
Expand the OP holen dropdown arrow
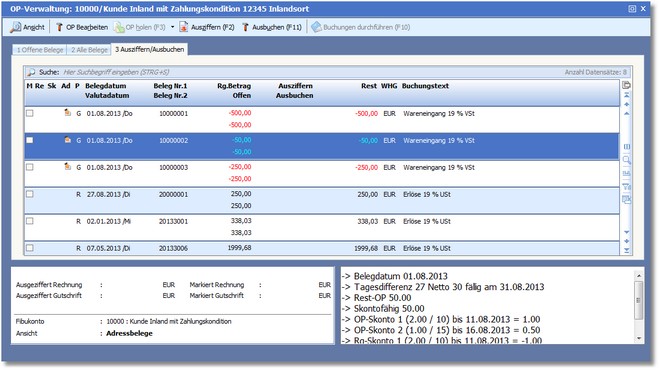click(x=172, y=27)
